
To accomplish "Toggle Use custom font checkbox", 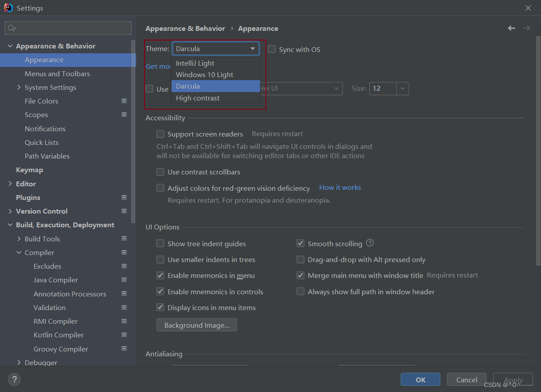I will pos(149,89).
